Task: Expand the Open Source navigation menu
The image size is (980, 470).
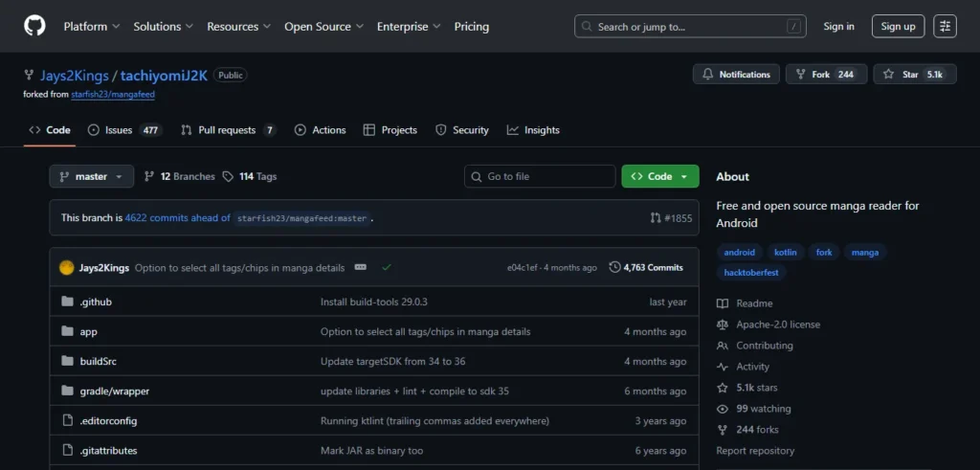Action: [323, 27]
